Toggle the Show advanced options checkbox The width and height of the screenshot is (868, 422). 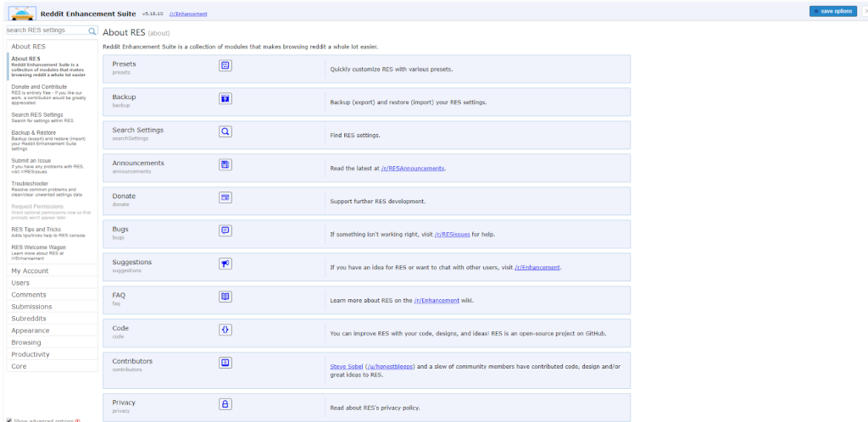(x=8, y=419)
